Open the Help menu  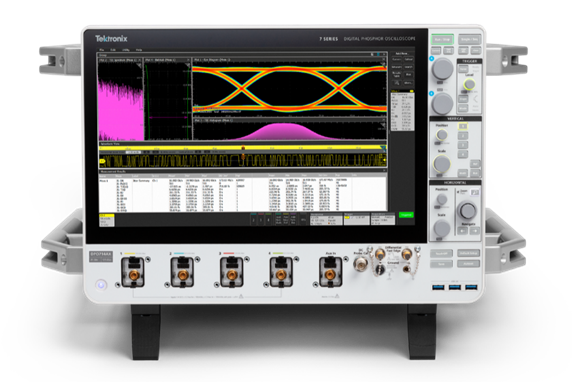point(139,50)
